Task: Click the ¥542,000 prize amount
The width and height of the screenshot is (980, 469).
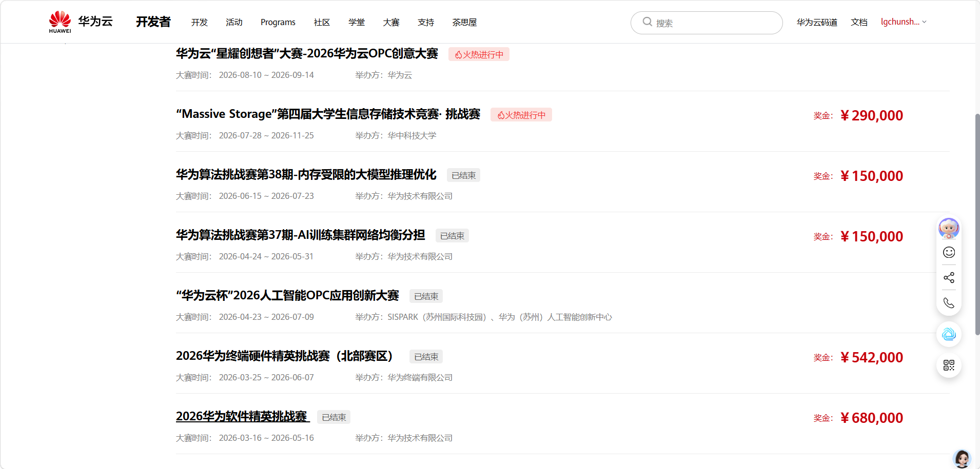Action: [871, 357]
